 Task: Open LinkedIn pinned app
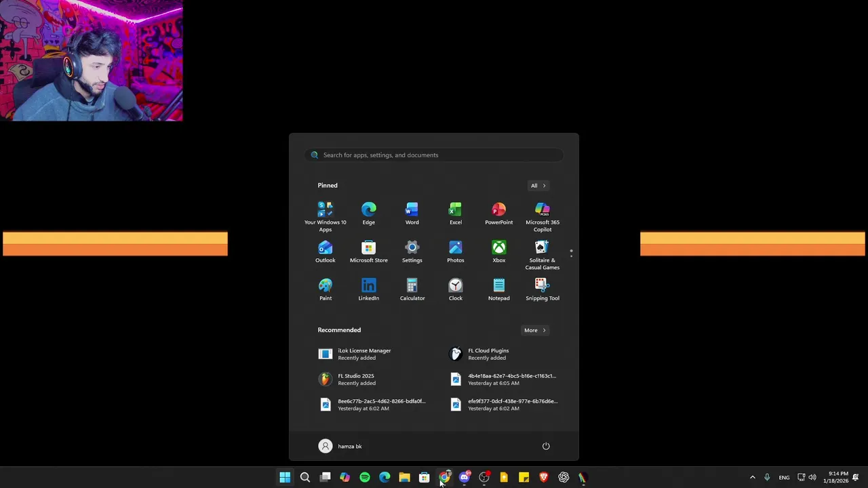click(x=368, y=289)
